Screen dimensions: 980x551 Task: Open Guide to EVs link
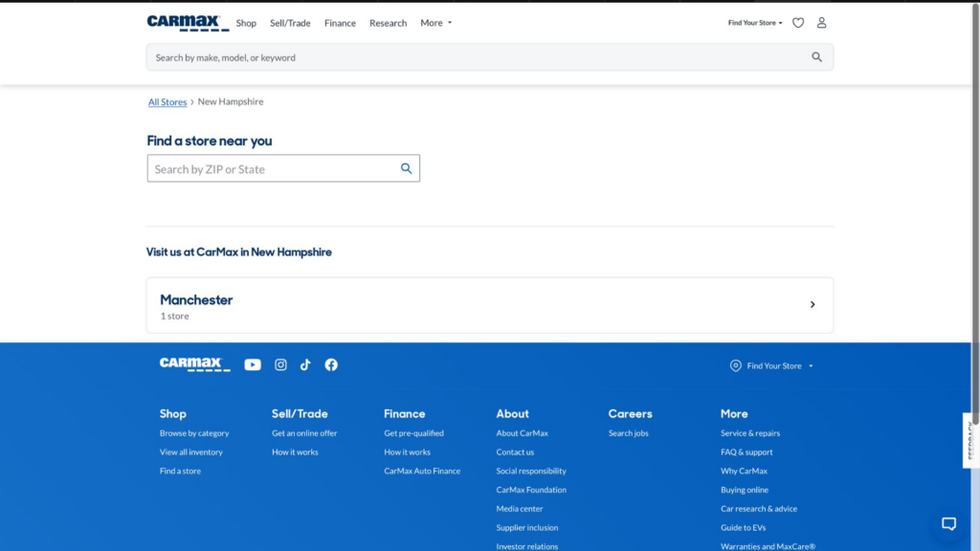(x=743, y=527)
